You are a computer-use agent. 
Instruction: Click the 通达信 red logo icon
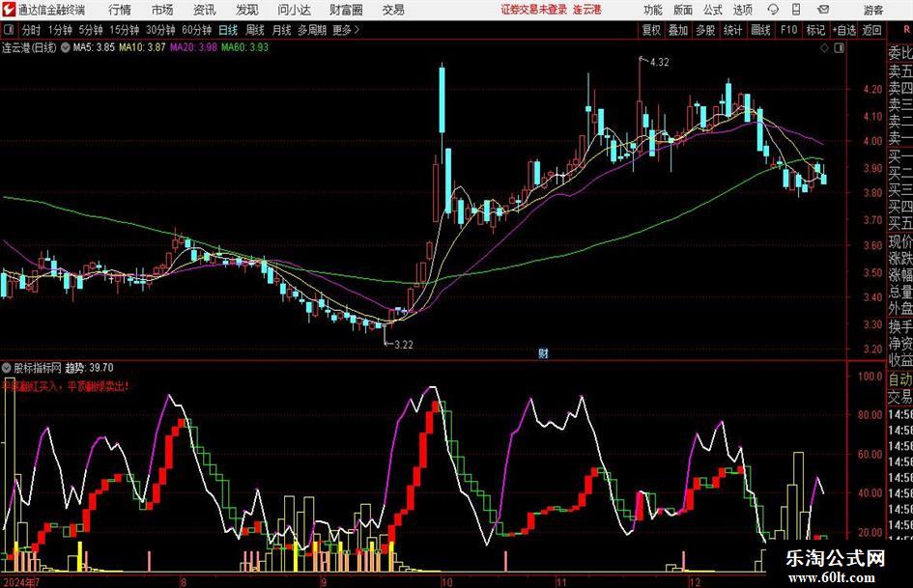pos(9,10)
